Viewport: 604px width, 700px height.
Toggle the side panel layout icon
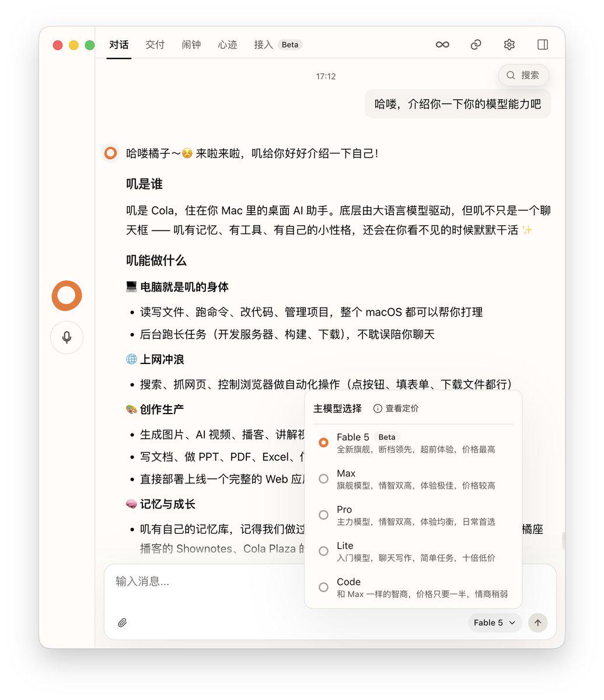(543, 44)
